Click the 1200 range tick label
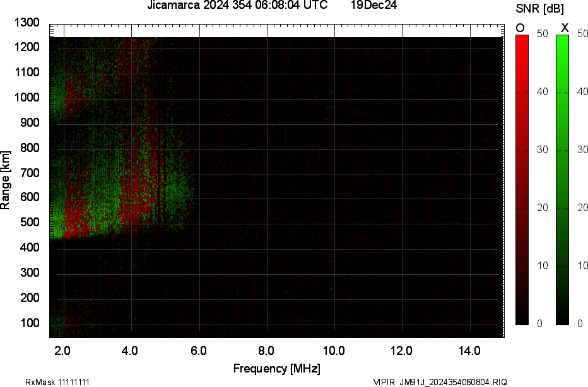This screenshot has height=387, width=588. 27,47
